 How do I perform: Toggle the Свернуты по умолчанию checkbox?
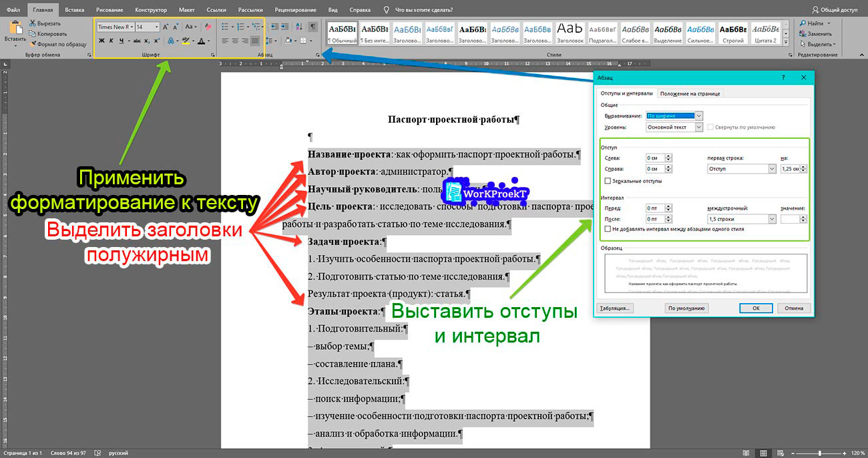coord(710,127)
